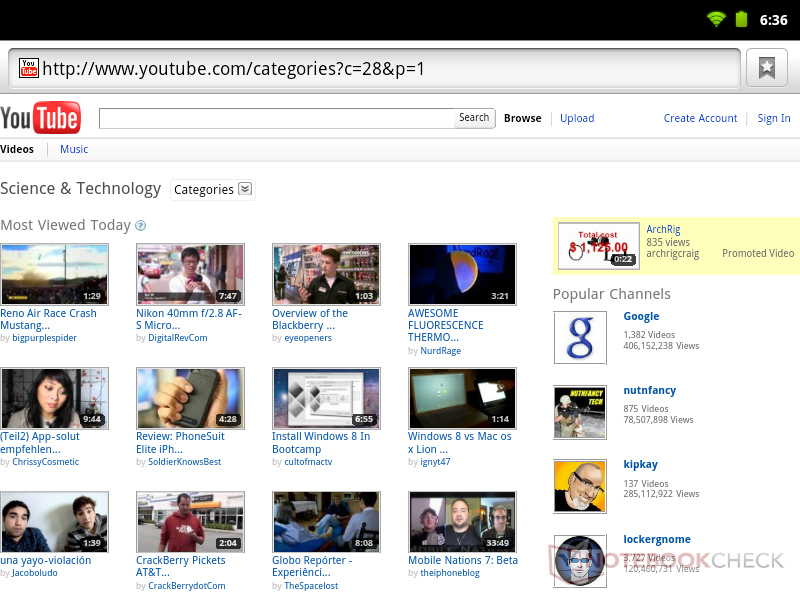
Task: Click the YouTube favicon in address bar
Action: pyautogui.click(x=29, y=68)
